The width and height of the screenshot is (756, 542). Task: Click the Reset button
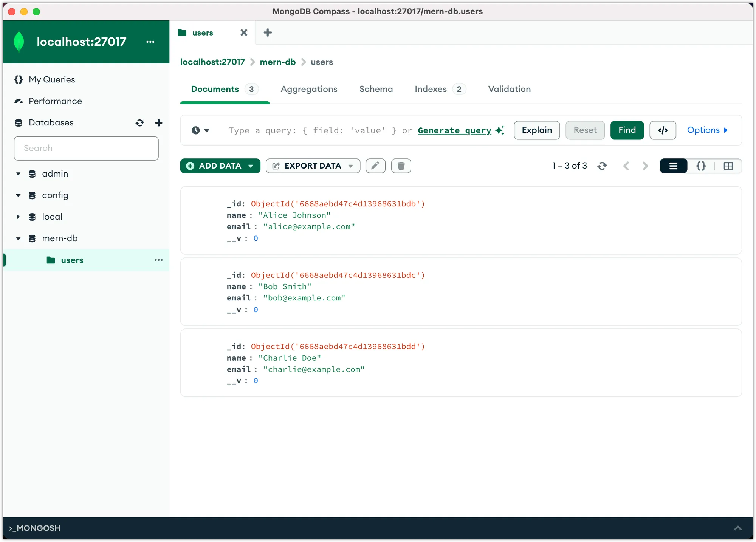(x=585, y=130)
